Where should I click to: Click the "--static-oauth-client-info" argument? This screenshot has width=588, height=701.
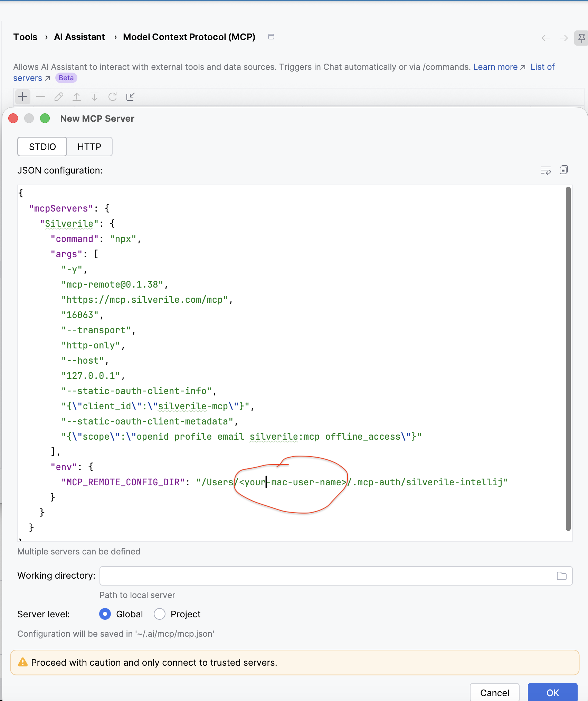[136, 391]
